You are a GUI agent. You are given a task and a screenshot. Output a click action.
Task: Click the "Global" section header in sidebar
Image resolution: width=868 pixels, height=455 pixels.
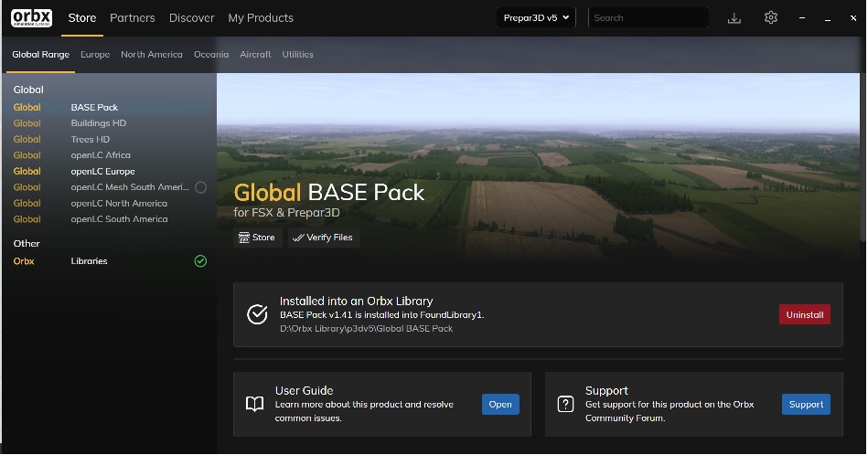[28, 90]
